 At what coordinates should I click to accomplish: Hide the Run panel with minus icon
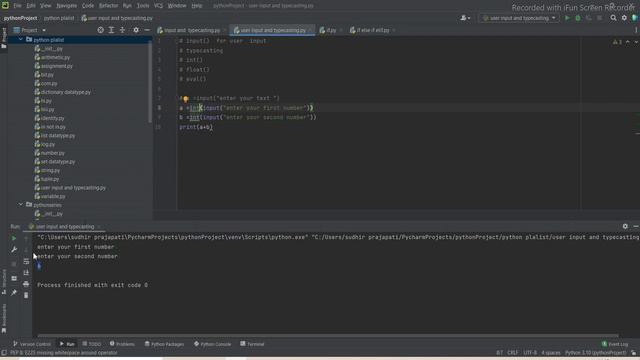coord(636,226)
